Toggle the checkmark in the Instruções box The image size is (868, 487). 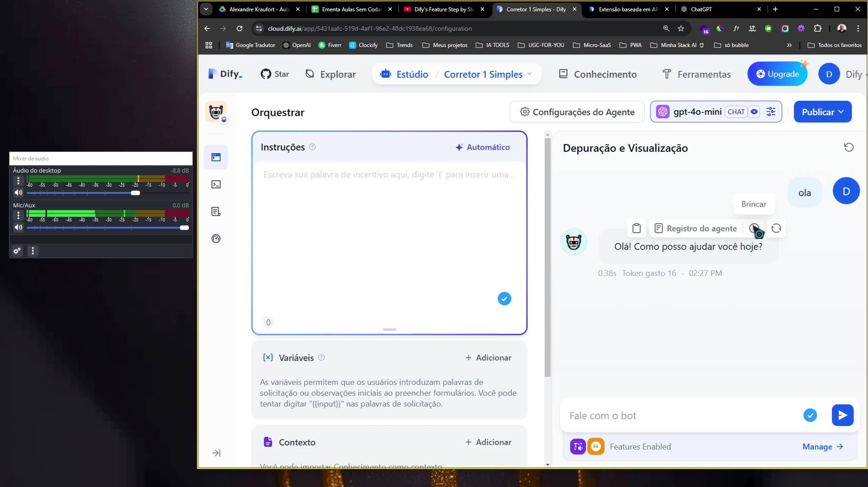[x=504, y=299]
